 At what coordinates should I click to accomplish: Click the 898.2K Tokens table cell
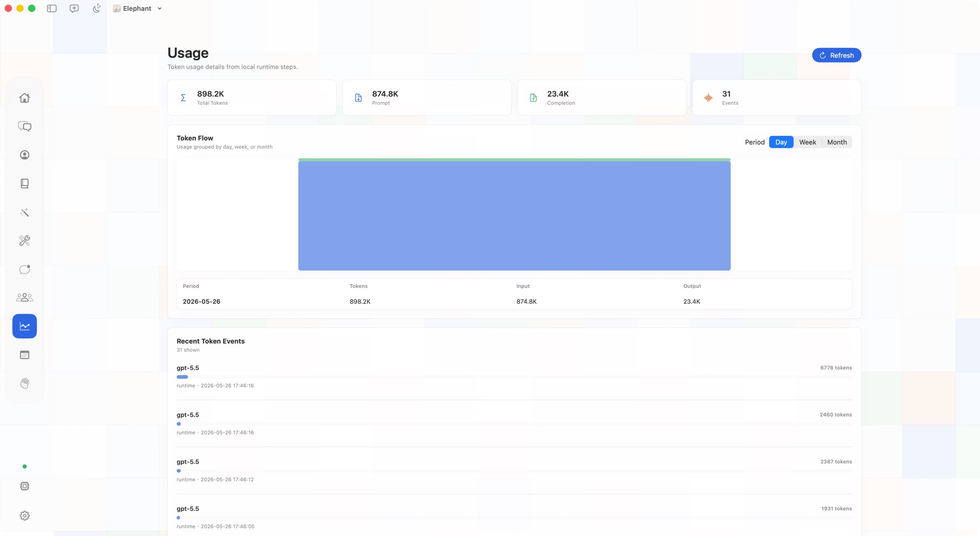[360, 302]
